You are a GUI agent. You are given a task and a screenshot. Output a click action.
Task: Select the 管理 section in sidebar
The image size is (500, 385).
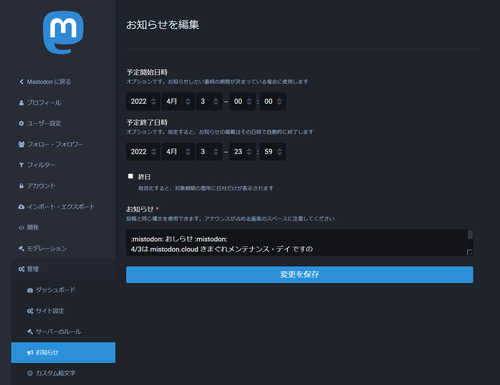(63, 269)
